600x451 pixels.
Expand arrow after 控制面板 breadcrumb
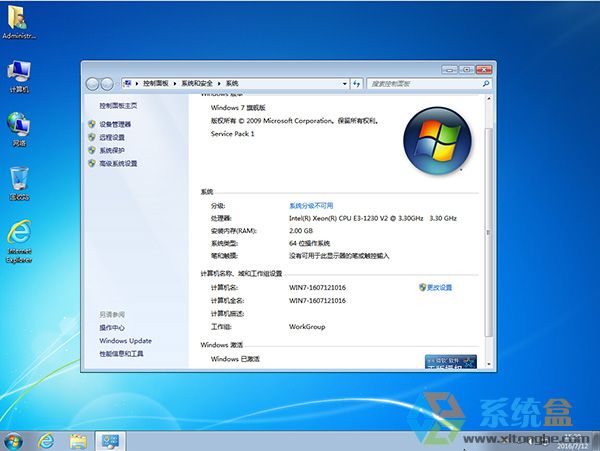pos(175,83)
